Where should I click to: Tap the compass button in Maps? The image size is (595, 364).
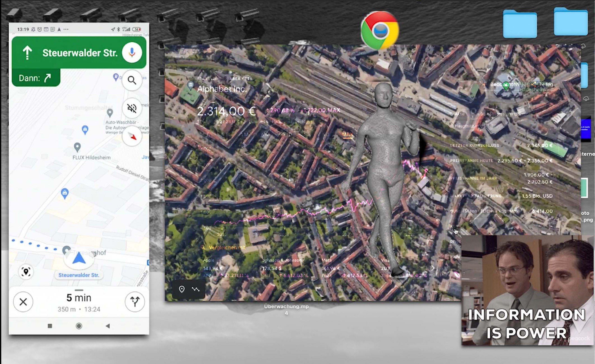click(132, 136)
